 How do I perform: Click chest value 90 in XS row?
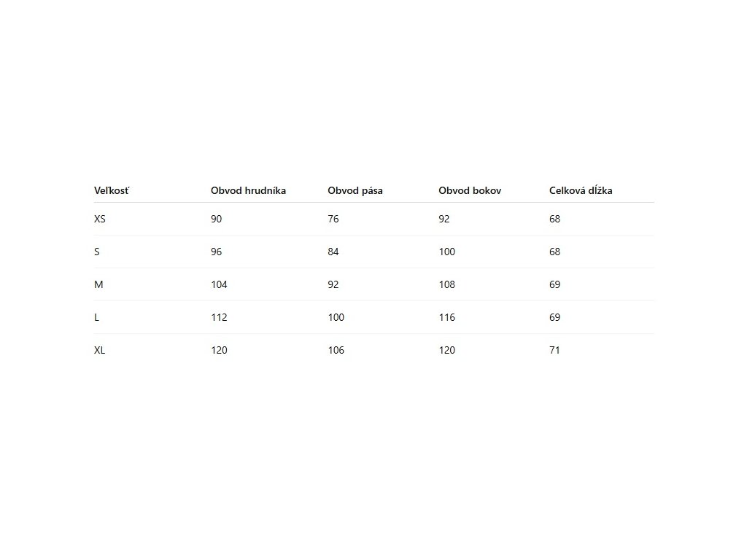[216, 219]
